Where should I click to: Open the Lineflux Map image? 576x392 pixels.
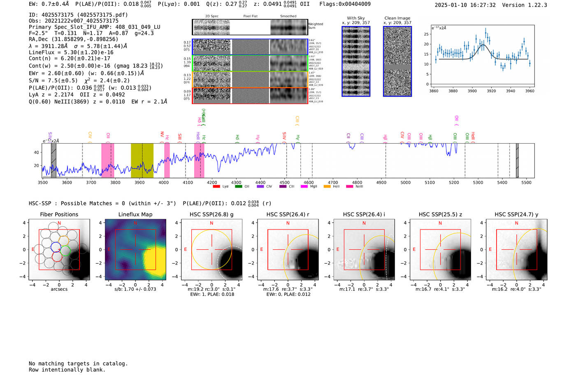[x=135, y=250]
